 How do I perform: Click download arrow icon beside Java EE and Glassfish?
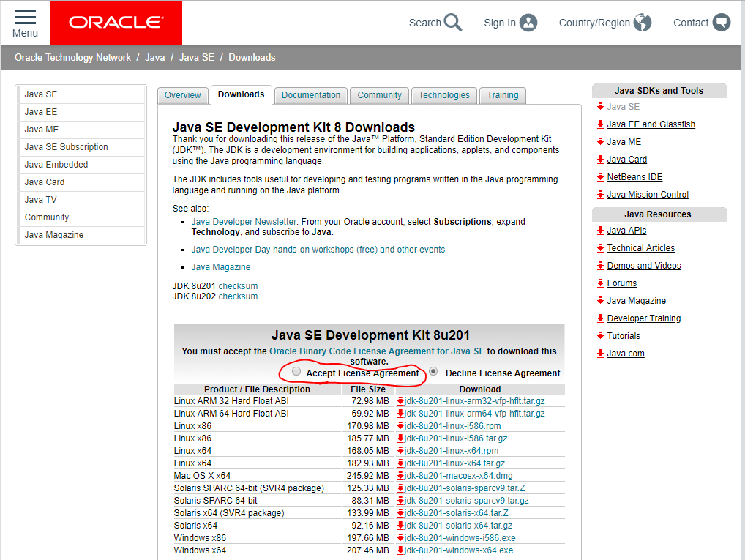[601, 124]
